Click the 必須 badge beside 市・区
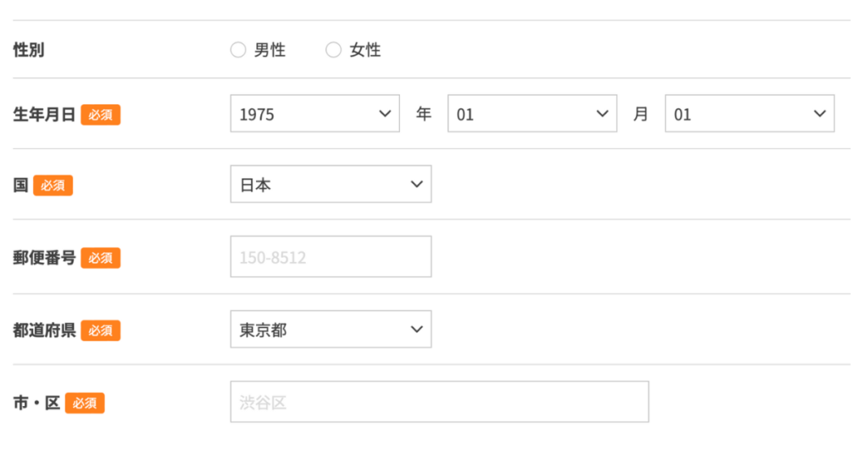Image resolution: width=868 pixels, height=456 pixels. tap(85, 403)
